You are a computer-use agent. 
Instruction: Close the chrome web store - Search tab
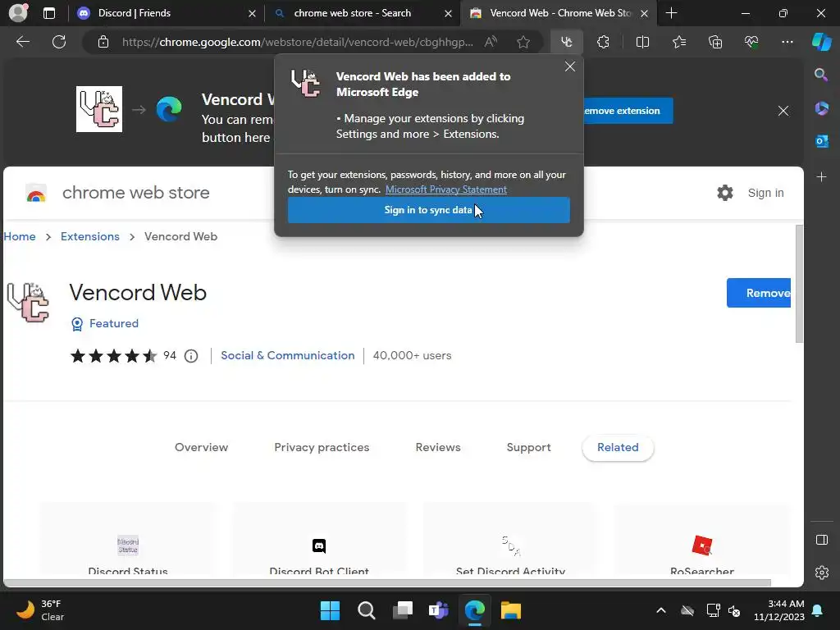pos(449,13)
